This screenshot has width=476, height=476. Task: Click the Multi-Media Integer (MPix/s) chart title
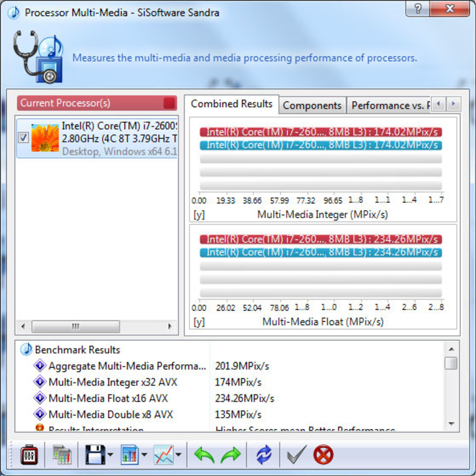pos(322,215)
